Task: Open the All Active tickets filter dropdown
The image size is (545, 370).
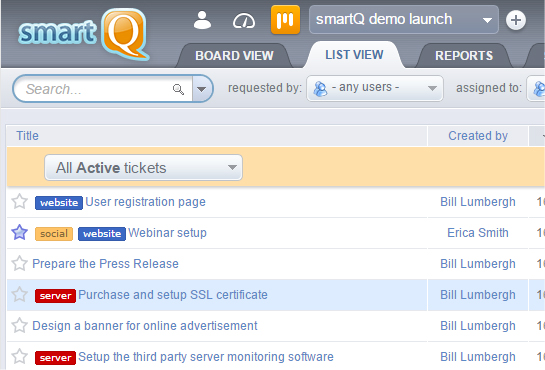Action: click(143, 167)
